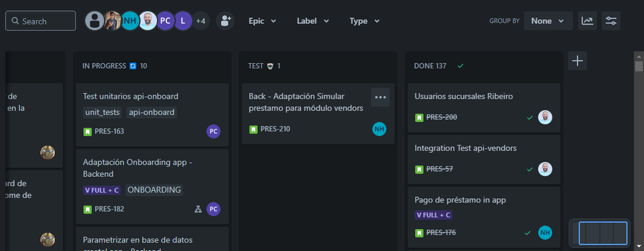Image resolution: width=644 pixels, height=251 pixels.
Task: Open issue key PRES-200
Action: [x=442, y=117]
